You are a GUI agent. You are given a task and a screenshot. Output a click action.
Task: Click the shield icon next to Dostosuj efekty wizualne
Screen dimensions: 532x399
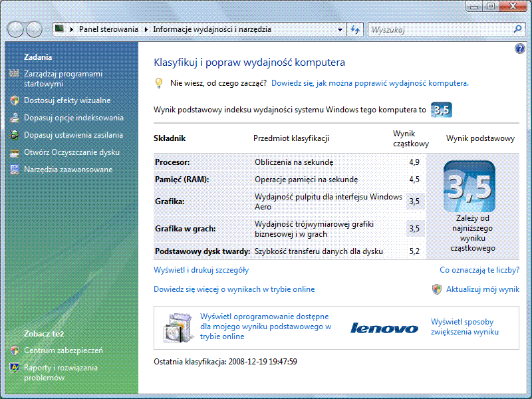tap(14, 100)
